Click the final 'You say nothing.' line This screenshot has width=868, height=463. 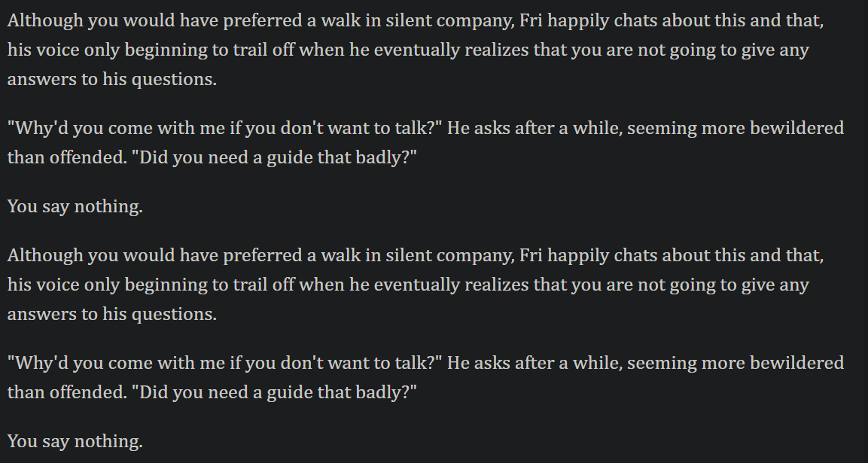point(75,441)
